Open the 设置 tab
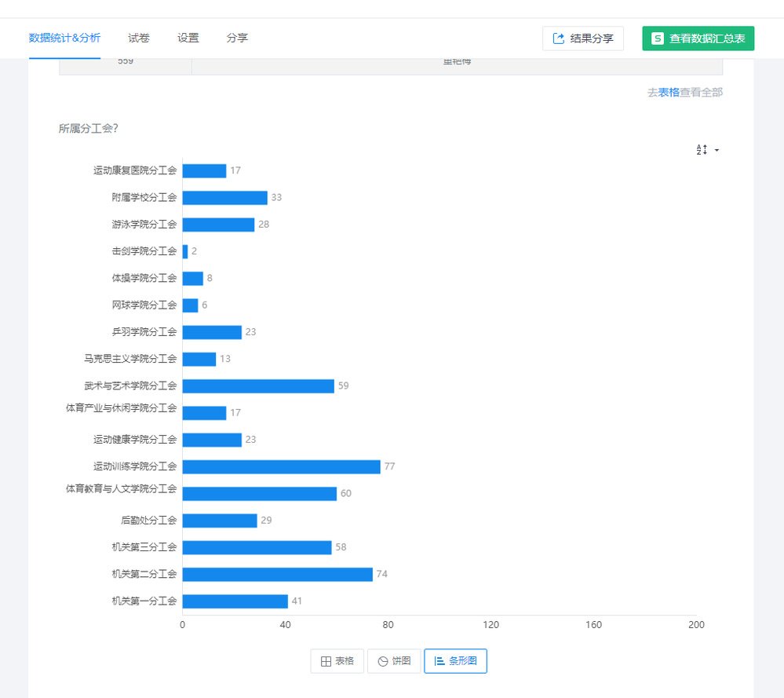Screen dimensions: 784x698 click(x=188, y=38)
